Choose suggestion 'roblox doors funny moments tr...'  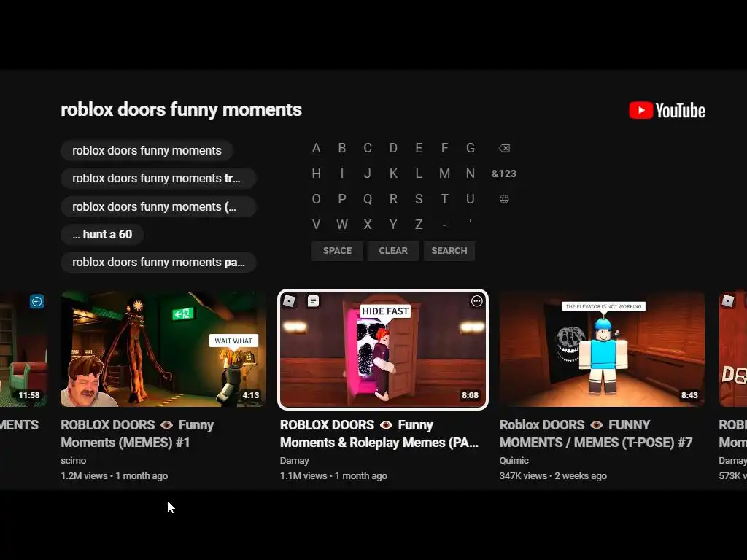pos(158,178)
